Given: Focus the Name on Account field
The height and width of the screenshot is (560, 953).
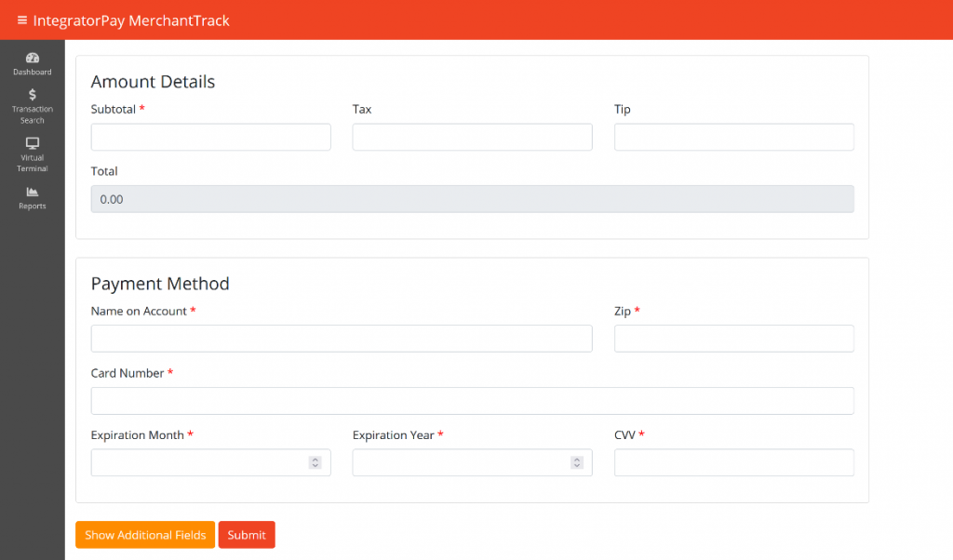Looking at the screenshot, I should [341, 339].
